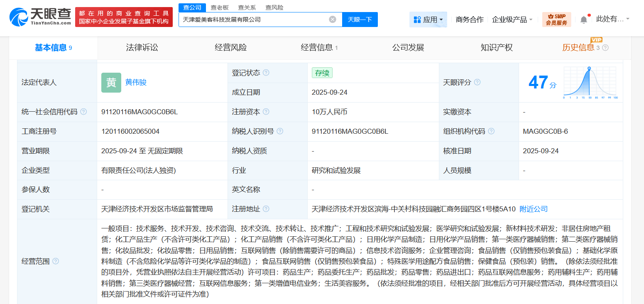Click the SVIP 会员服务 badge

[556, 19]
